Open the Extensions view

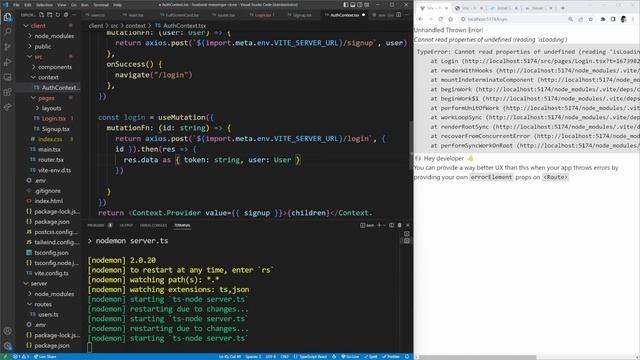pyautogui.click(x=7, y=92)
